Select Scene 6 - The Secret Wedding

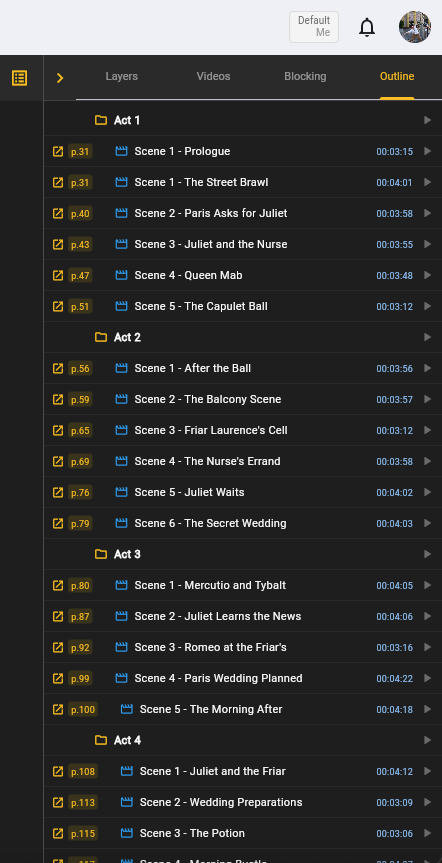click(210, 523)
